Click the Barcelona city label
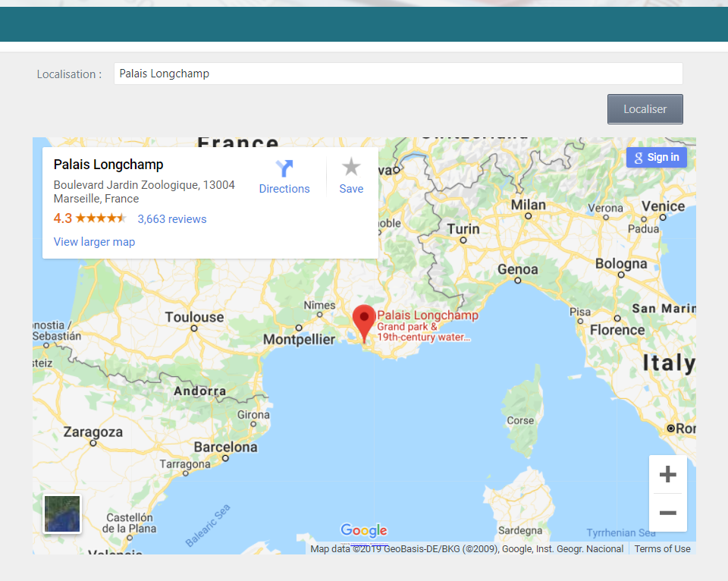This screenshot has width=728, height=581. coord(225,448)
